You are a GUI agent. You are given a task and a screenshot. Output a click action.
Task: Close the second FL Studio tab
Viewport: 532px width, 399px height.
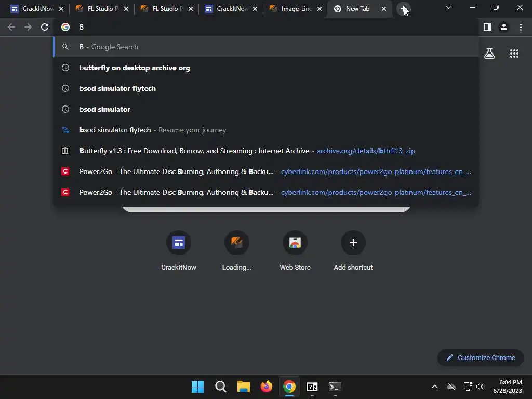click(191, 9)
